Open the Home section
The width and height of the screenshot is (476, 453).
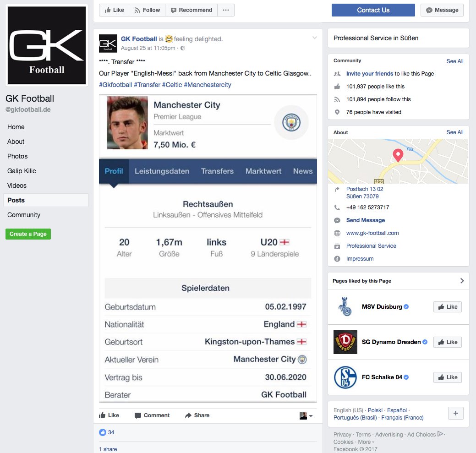click(16, 127)
